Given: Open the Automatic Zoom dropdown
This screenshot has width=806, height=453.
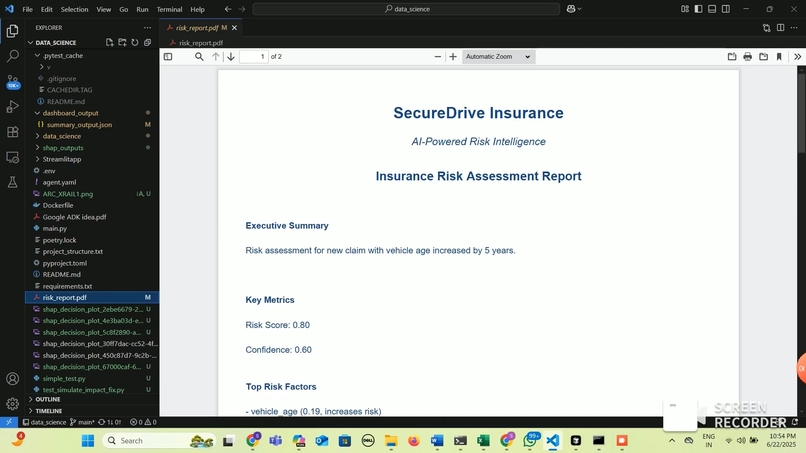Looking at the screenshot, I should coord(498,57).
